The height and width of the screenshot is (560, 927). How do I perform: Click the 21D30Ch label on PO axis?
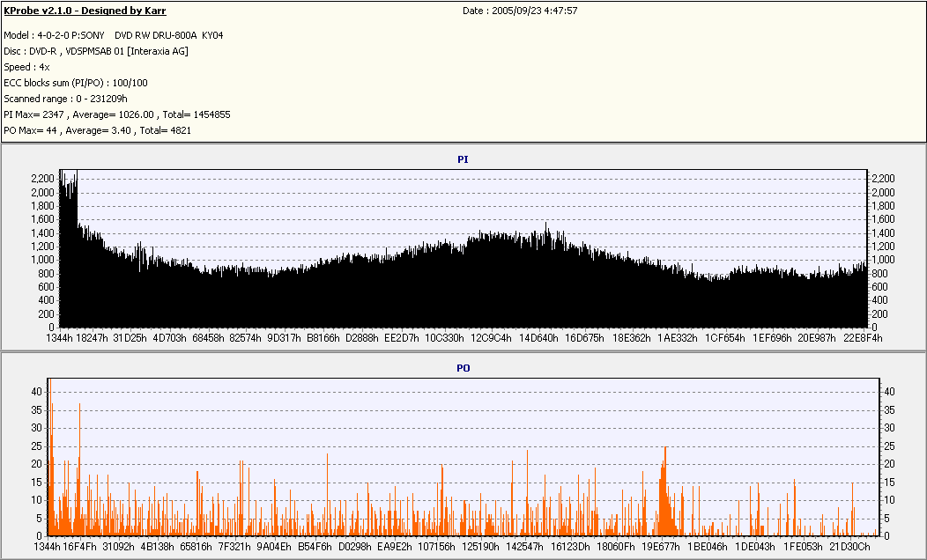[x=849, y=547]
